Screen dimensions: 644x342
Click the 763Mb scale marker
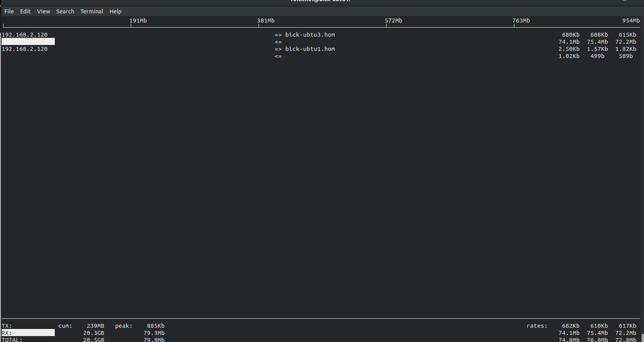click(521, 21)
